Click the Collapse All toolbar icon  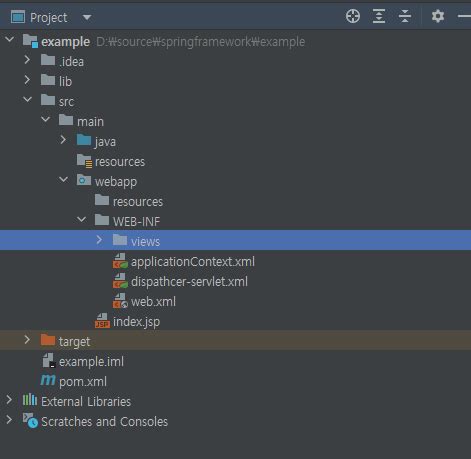point(405,16)
